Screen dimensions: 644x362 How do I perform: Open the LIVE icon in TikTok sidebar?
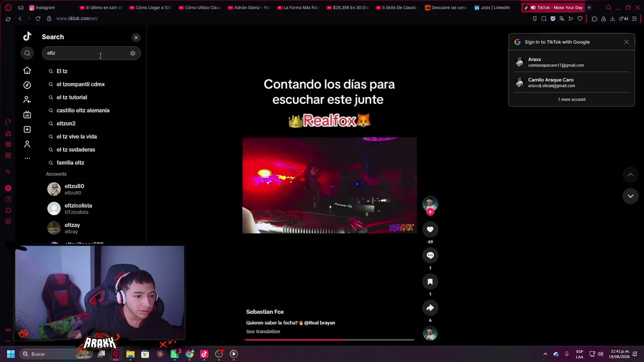point(27,115)
